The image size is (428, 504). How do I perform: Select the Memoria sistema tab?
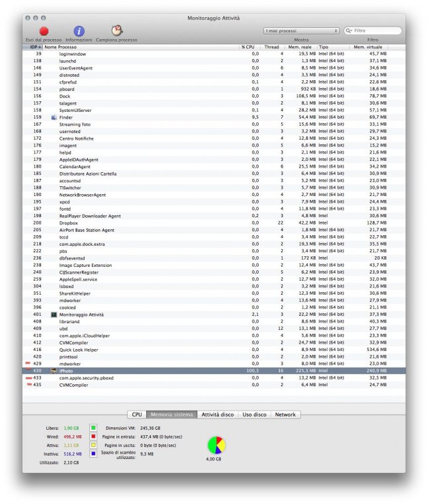click(172, 415)
